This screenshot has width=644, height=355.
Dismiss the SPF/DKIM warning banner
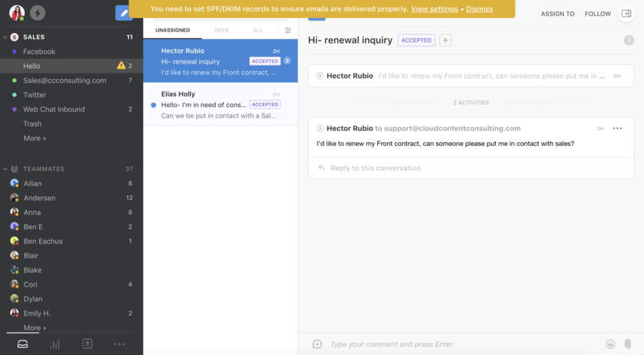click(479, 9)
